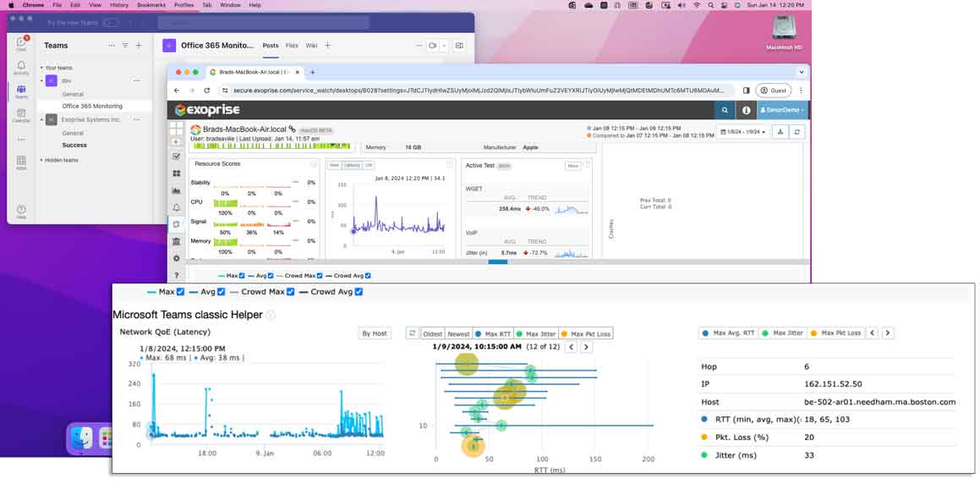Open Activity bell in Teams sidebar
Viewport: 980px width, 484px height.
coord(21,68)
